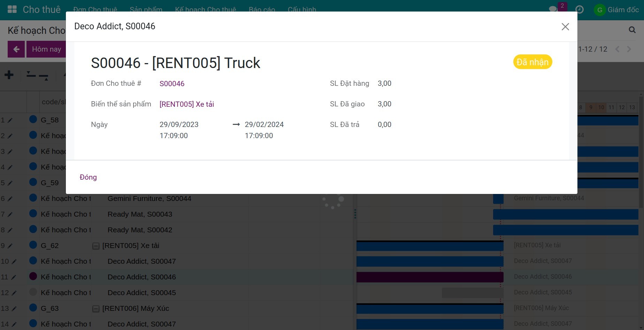Open product variant [RENT005] Xe tải link
Image resolution: width=644 pixels, height=330 pixels.
click(187, 104)
